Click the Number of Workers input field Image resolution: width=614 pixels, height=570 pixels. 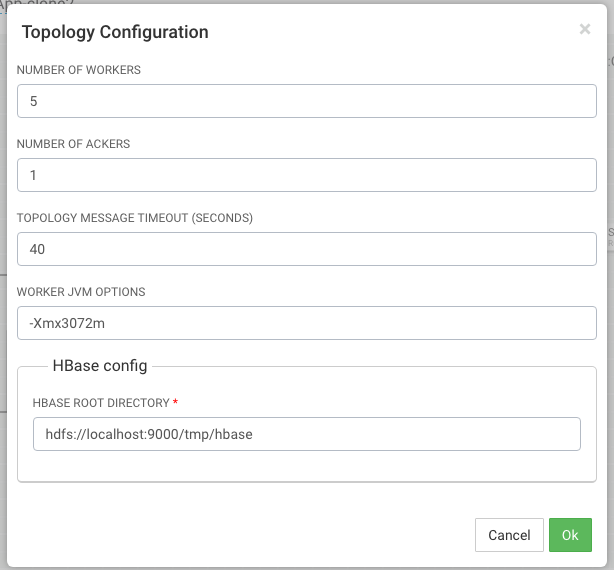pos(307,101)
